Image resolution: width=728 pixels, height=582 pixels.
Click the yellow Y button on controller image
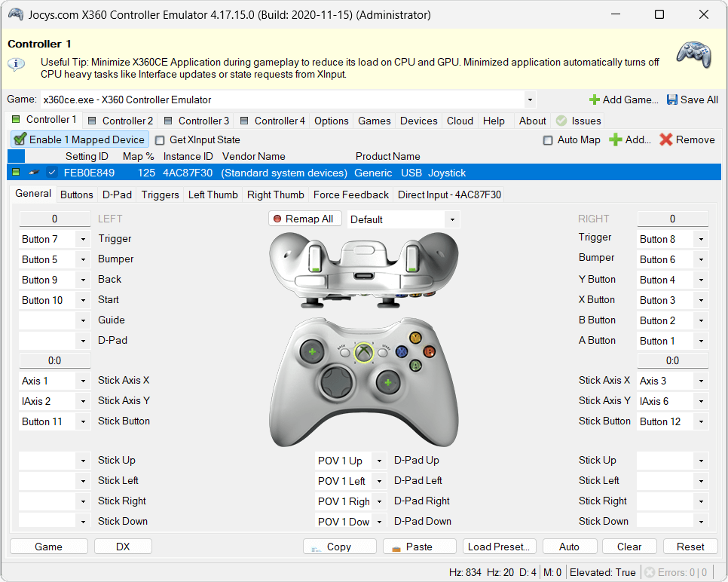414,338
